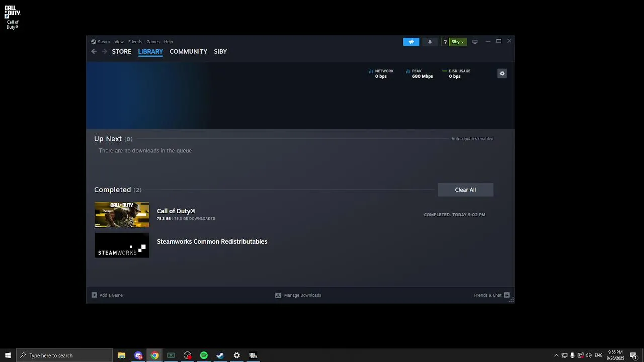Open the taskbar clock and date
644x362 pixels.
coord(615,355)
